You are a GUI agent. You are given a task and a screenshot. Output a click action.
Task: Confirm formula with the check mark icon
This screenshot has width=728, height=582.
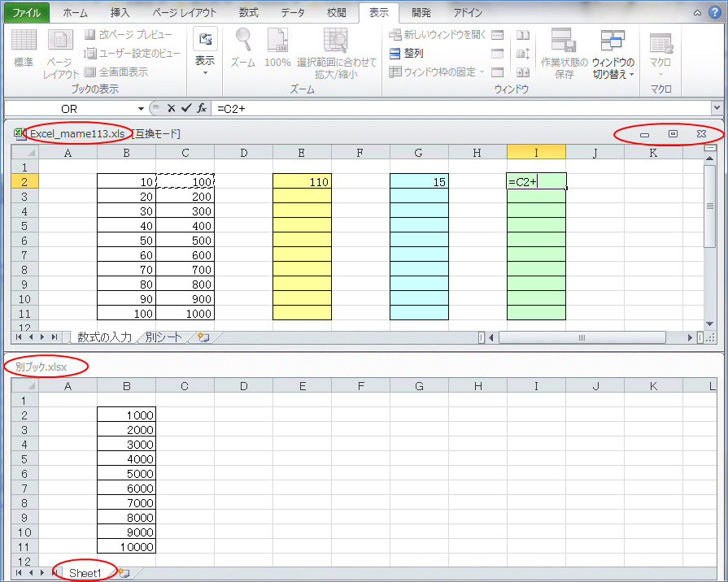[186, 107]
